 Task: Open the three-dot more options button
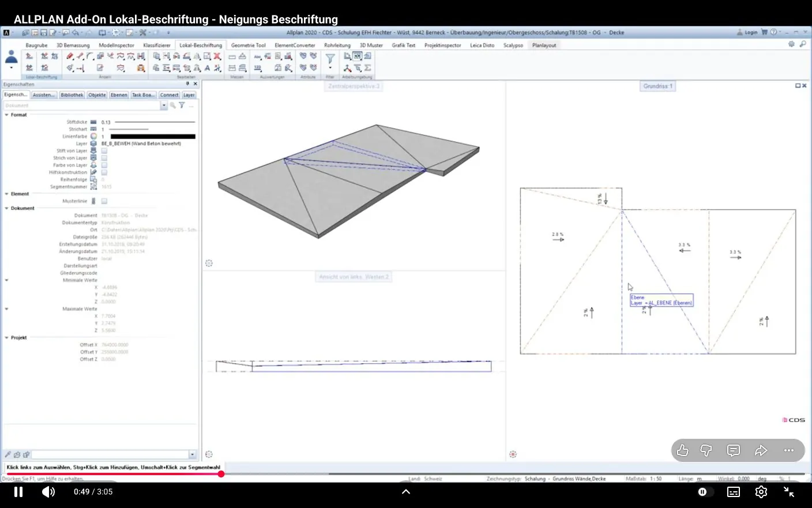[x=789, y=450]
